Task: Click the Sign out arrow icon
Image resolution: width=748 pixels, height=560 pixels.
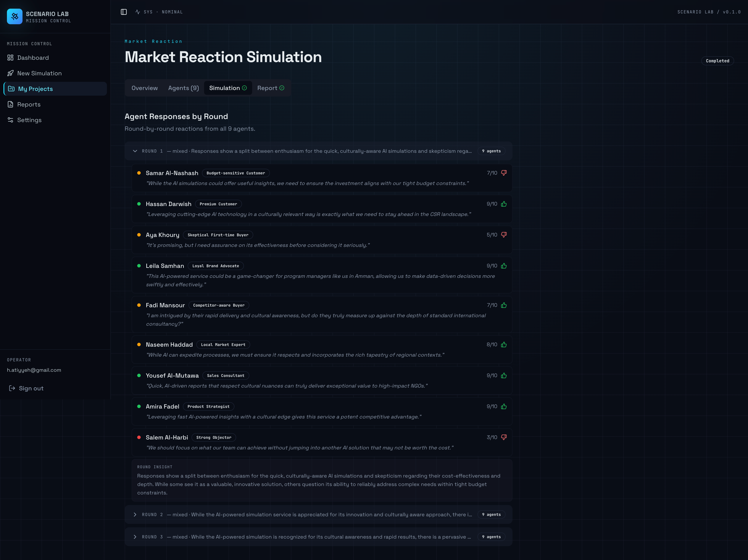Action: tap(12, 388)
